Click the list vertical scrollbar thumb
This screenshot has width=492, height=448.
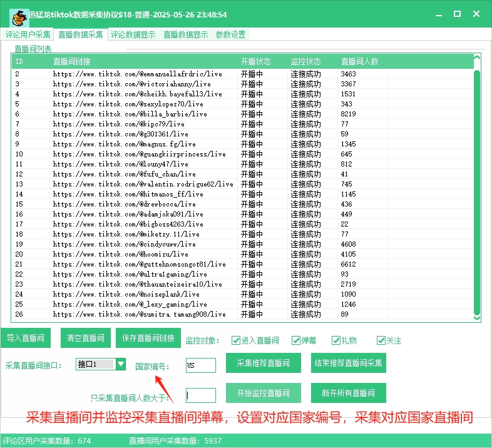[477, 192]
